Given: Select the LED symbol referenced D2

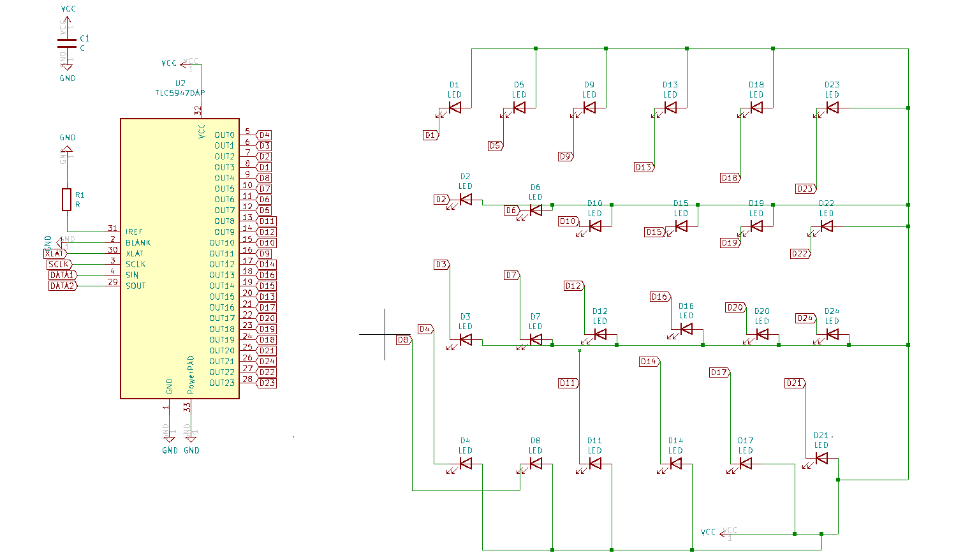Looking at the screenshot, I should tap(465, 200).
